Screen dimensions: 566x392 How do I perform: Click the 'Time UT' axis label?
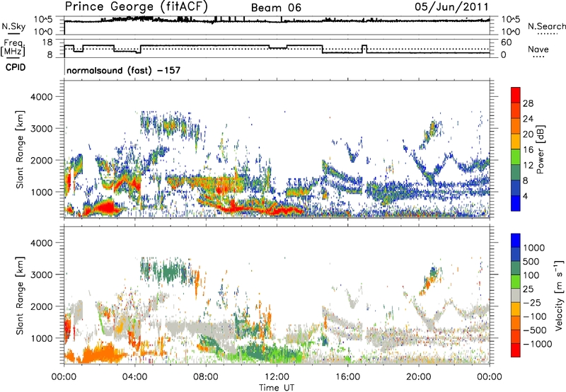click(x=277, y=388)
